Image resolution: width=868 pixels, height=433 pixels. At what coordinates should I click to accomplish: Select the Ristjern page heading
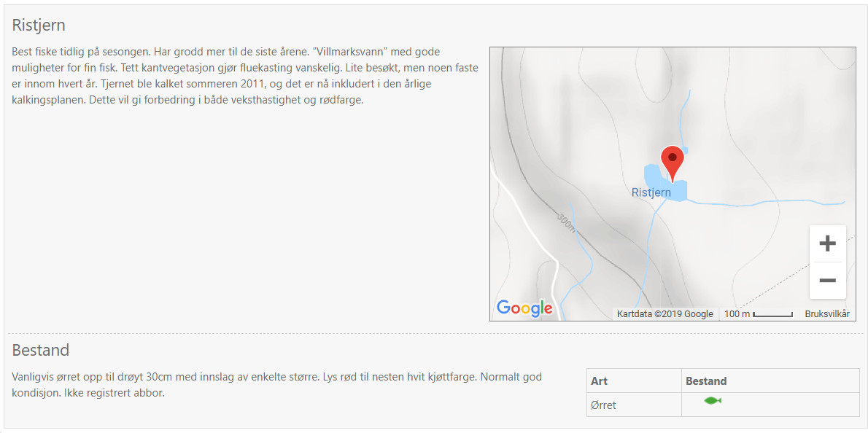39,25
